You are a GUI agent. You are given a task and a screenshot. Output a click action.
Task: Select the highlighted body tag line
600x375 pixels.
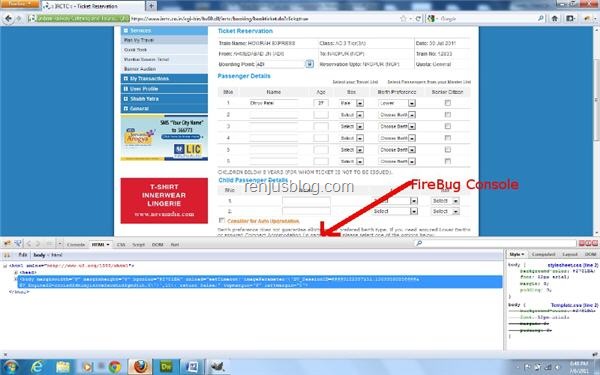(260, 282)
